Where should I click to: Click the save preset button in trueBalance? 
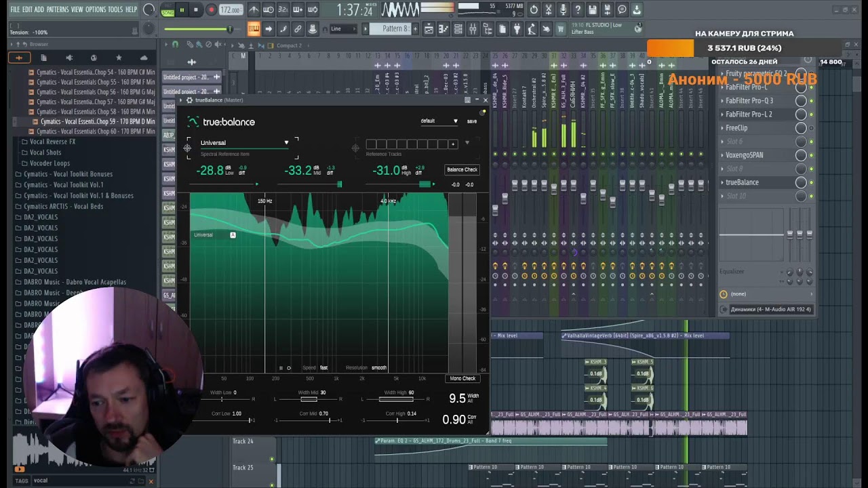tap(472, 121)
